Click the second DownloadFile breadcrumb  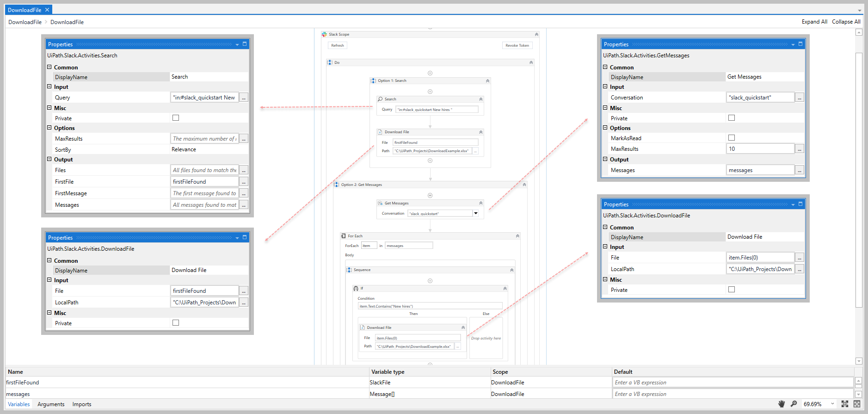67,22
